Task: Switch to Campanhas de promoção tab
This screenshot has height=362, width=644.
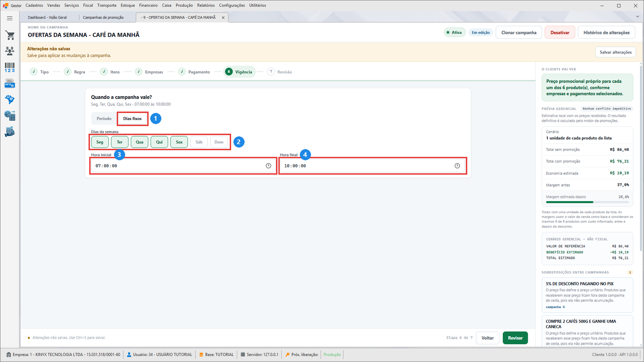Action: 103,18
